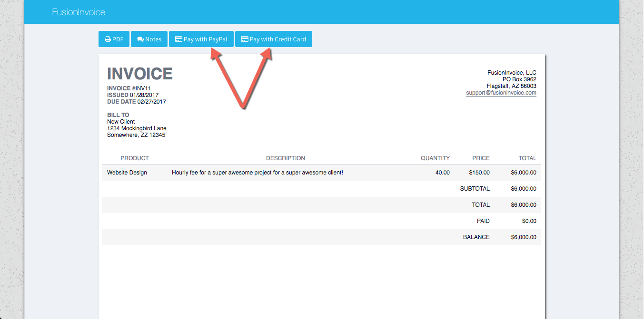
Task: Click the 40.00 quantity value
Action: coord(442,173)
